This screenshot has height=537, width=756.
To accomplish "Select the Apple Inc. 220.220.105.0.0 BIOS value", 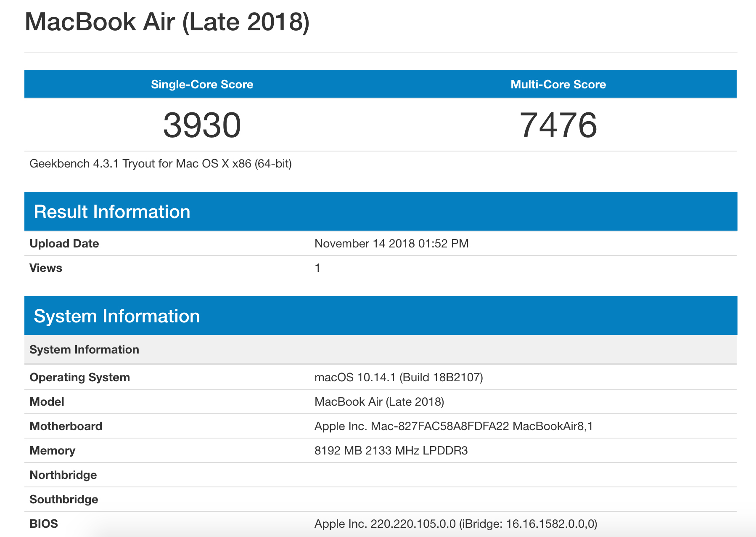I will click(x=456, y=524).
